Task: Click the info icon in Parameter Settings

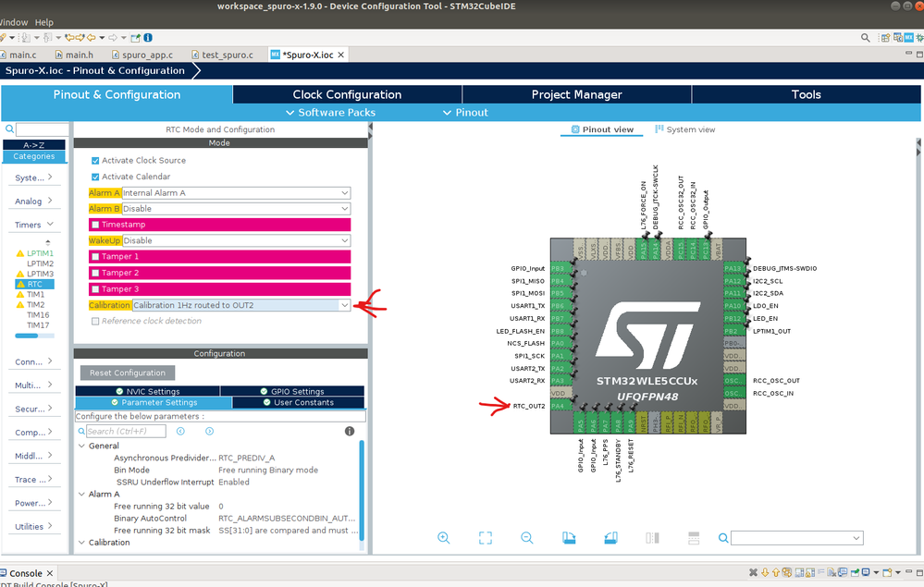Action: 350,431
